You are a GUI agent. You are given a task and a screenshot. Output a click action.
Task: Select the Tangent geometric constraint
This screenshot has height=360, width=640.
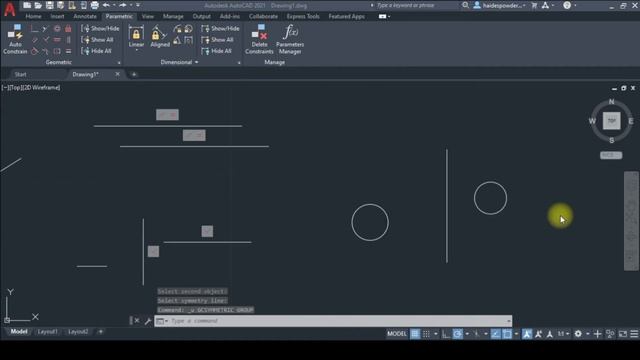point(34,51)
